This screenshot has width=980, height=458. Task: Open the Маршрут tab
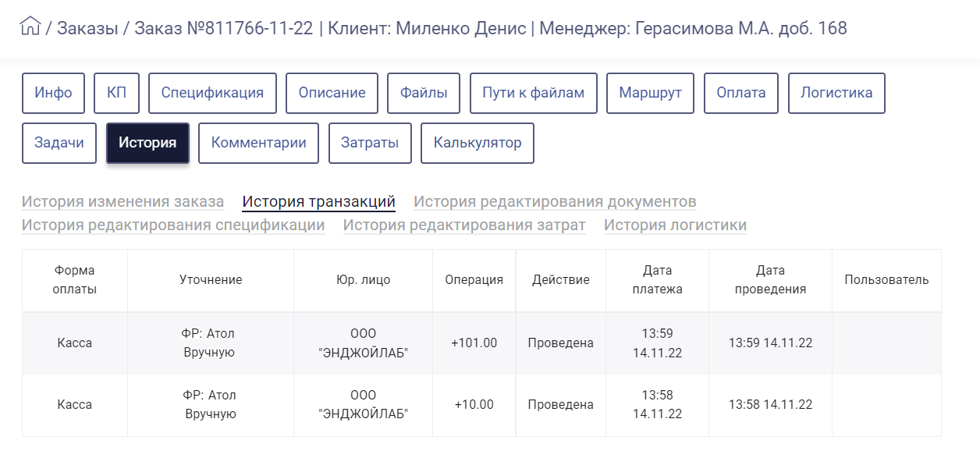pyautogui.click(x=650, y=93)
